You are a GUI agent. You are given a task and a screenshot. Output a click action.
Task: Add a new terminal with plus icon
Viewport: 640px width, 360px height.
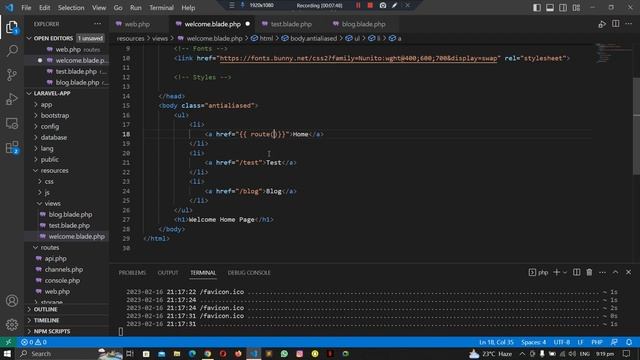point(556,272)
